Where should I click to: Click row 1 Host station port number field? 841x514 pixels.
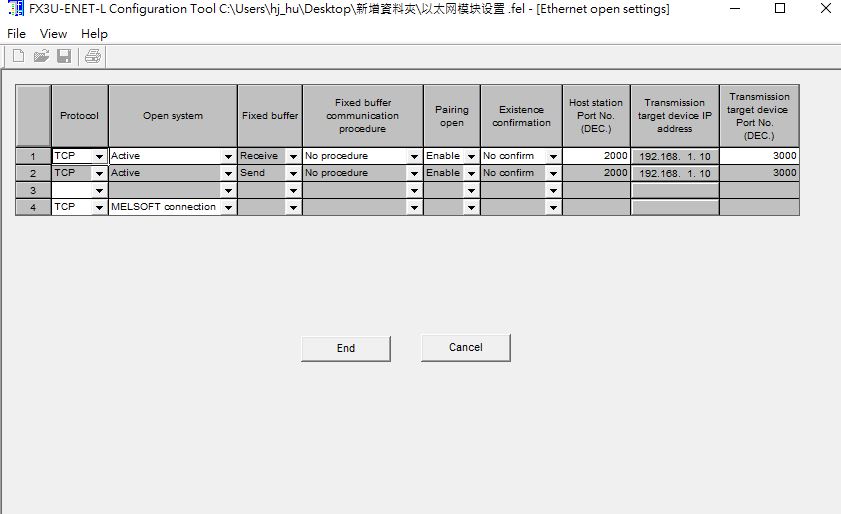596,156
